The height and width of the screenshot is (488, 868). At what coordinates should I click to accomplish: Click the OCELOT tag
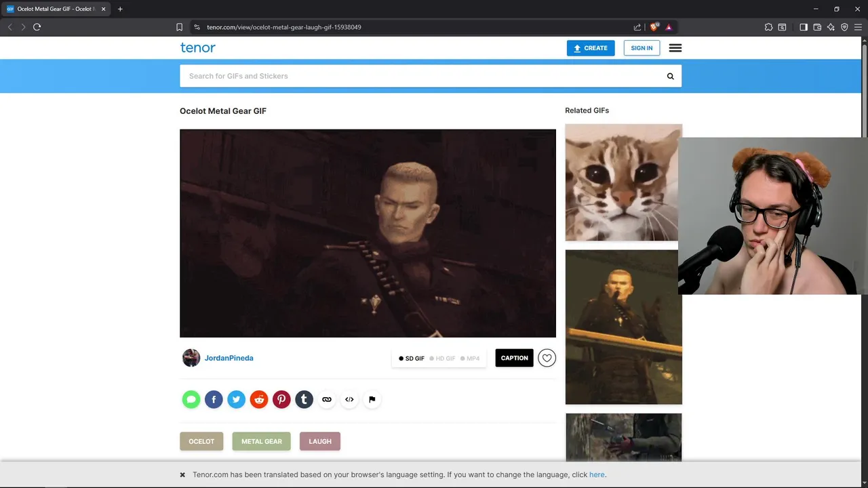click(x=201, y=441)
